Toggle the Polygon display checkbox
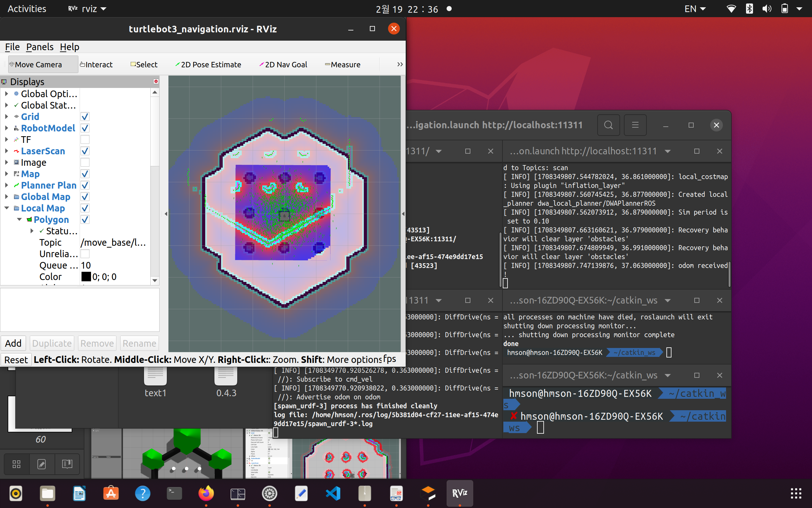Viewport: 812px width, 508px height. tap(85, 219)
